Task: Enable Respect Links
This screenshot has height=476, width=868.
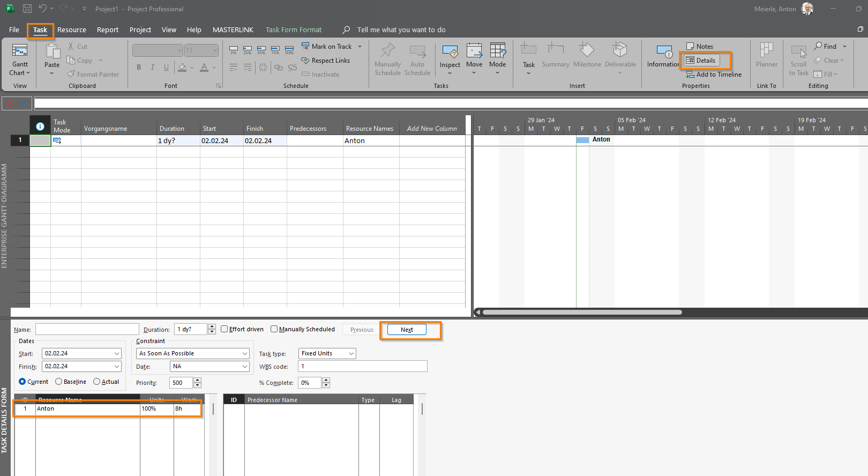Action: 326,61
